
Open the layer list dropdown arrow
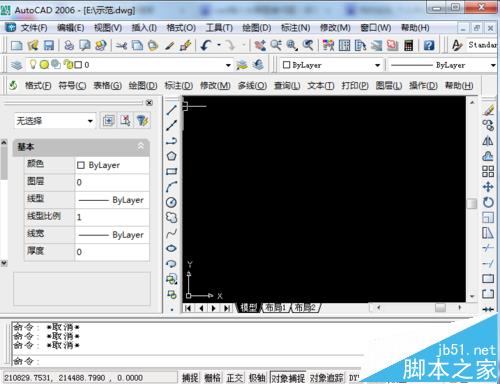point(228,65)
